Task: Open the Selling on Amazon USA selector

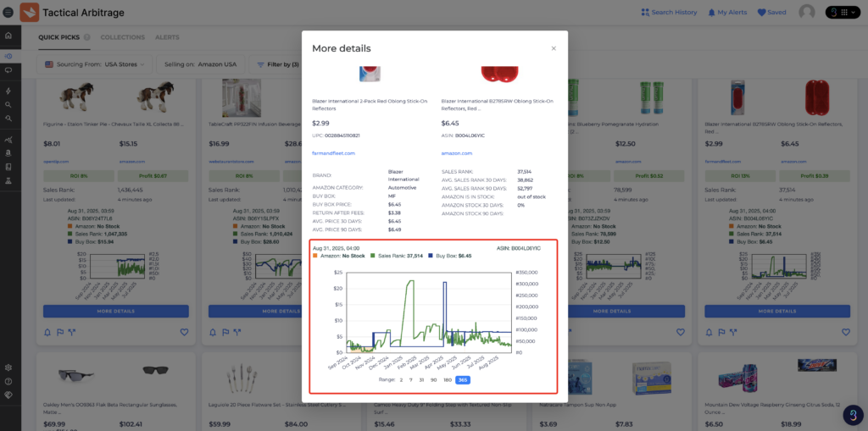Action: [x=200, y=64]
